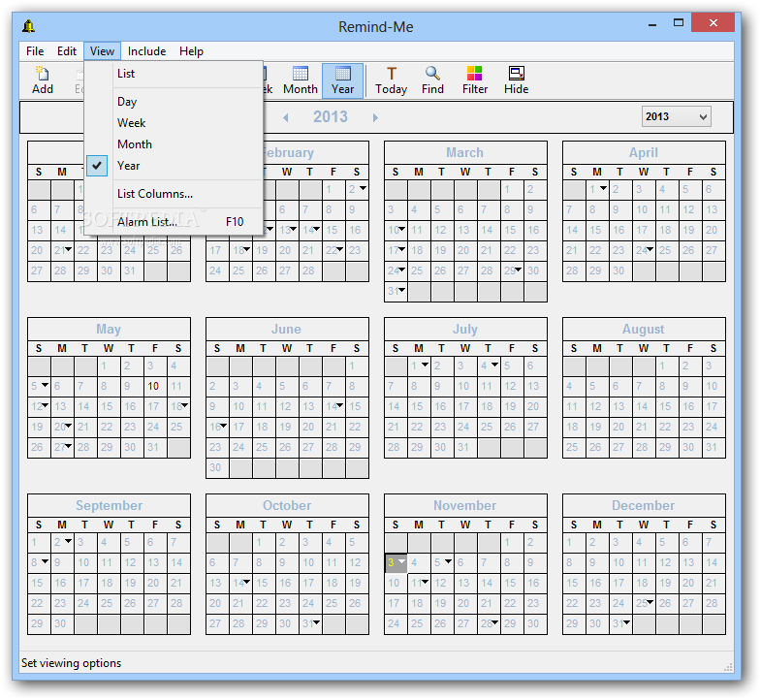Screen dimensions: 761x700
Task: Click the March month header
Action: click(465, 152)
